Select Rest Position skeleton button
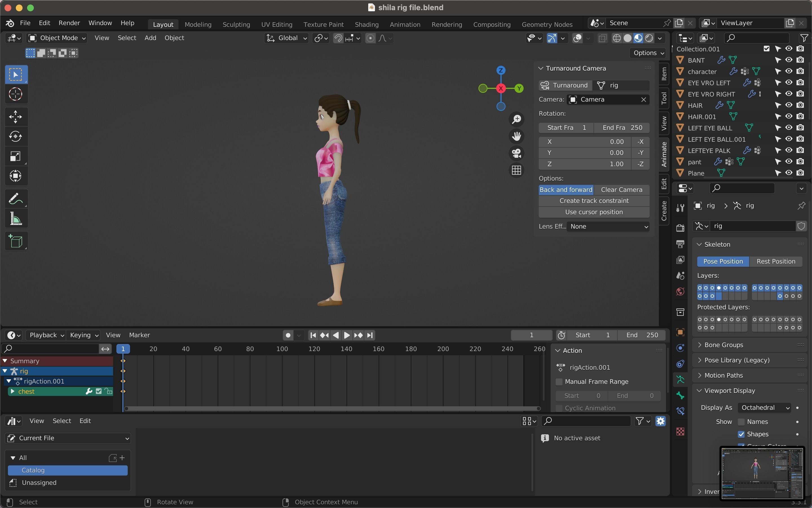This screenshot has height=508, width=812. [776, 262]
